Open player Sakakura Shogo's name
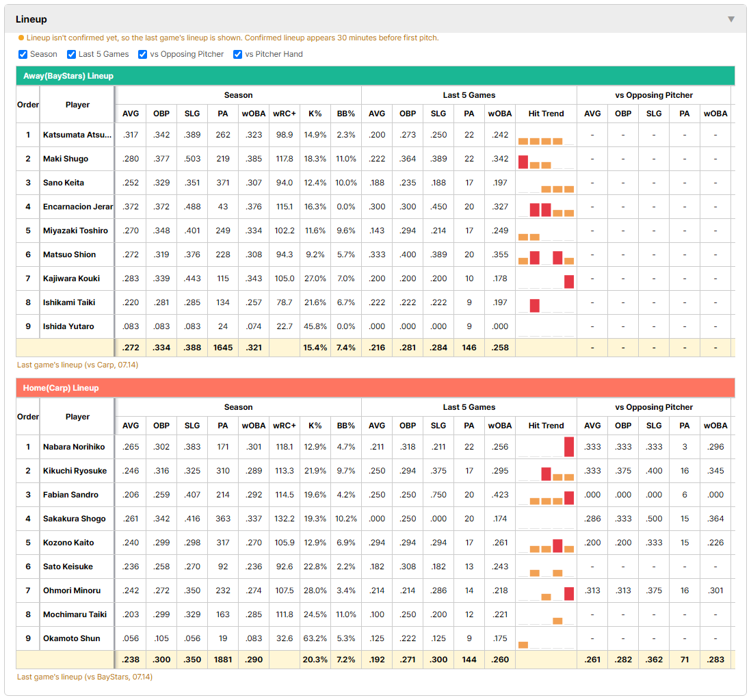This screenshot has width=751, height=700. coord(75,519)
